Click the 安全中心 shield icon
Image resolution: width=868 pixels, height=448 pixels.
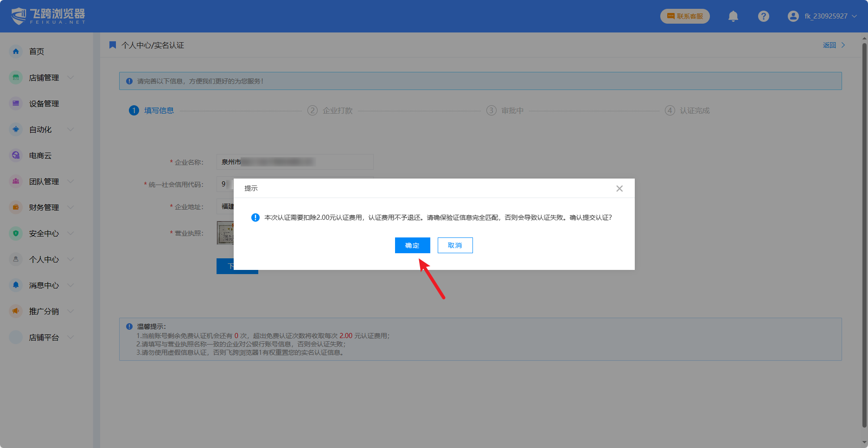pyautogui.click(x=16, y=233)
